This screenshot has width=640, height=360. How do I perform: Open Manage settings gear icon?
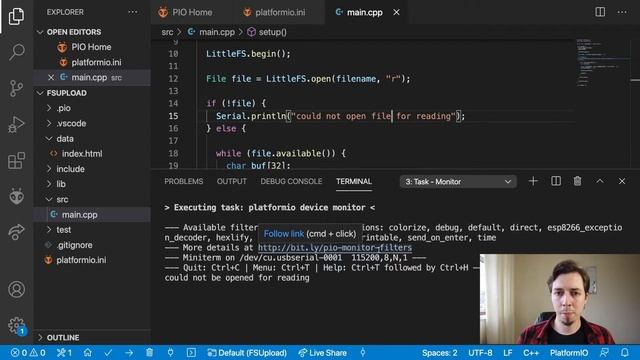[16, 325]
